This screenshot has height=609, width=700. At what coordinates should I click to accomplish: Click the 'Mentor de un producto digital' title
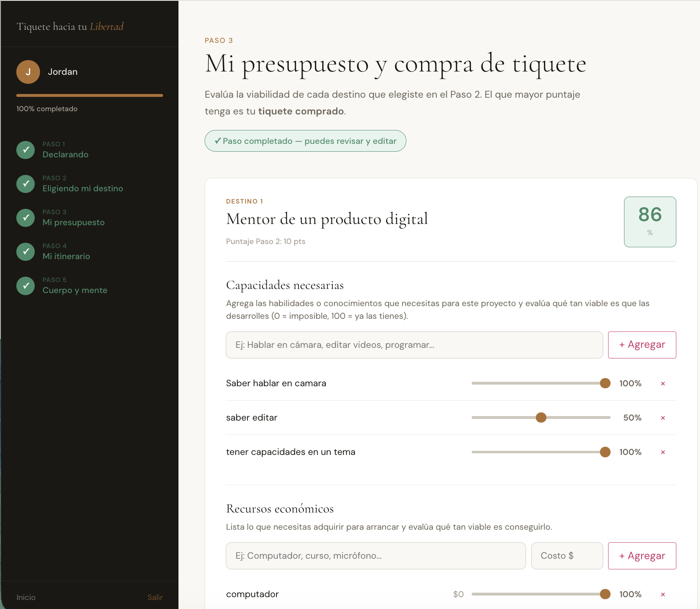click(x=327, y=219)
